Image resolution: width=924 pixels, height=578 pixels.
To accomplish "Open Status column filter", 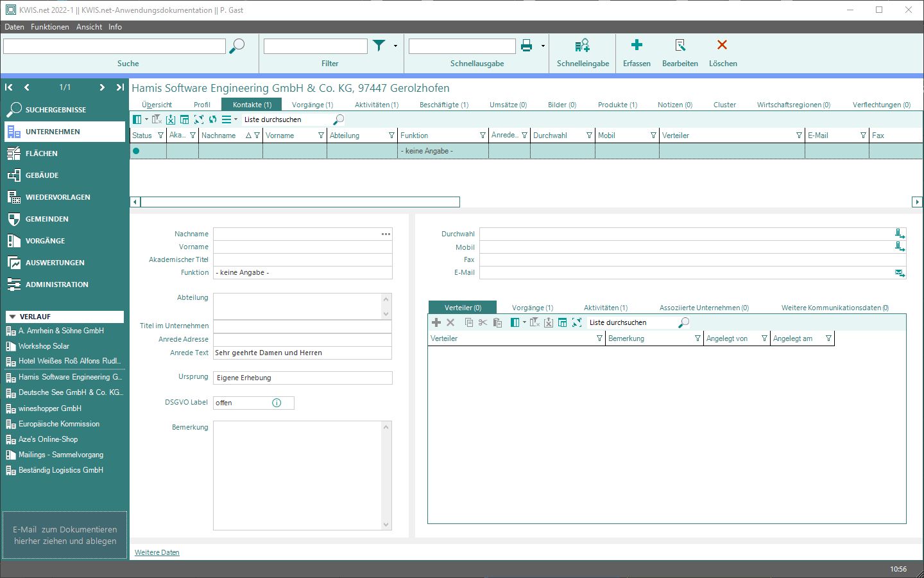I will 160,136.
